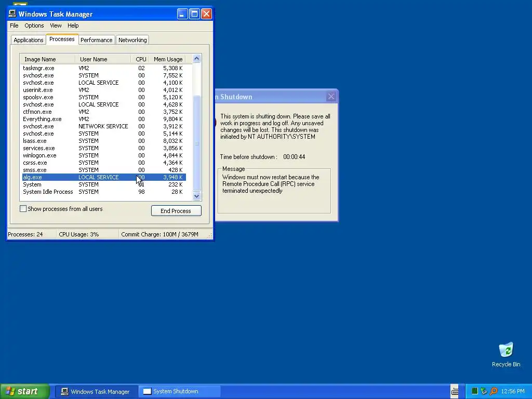Close the System Shutdown dialog
The width and height of the screenshot is (532, 399).
click(331, 97)
